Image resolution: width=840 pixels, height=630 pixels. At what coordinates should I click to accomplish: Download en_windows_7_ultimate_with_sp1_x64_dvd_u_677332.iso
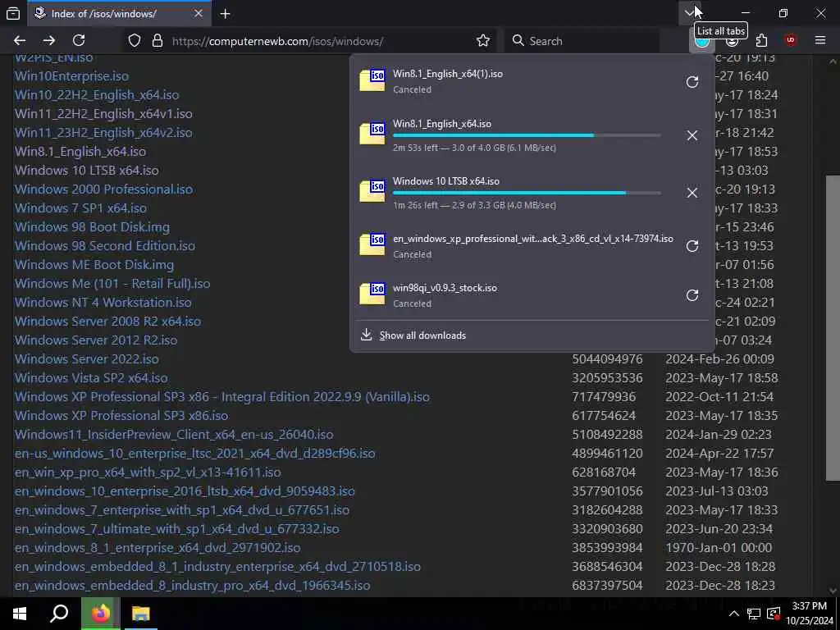[x=177, y=529]
